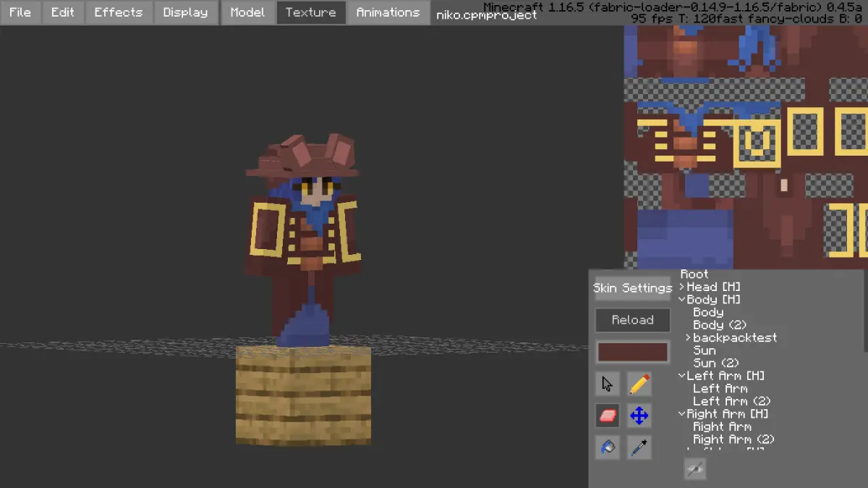This screenshot has width=868, height=488.
Task: Open the Effects menu
Action: point(119,12)
